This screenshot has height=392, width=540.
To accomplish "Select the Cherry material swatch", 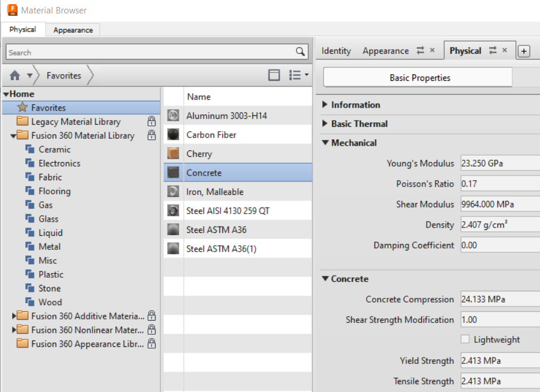I will click(173, 153).
